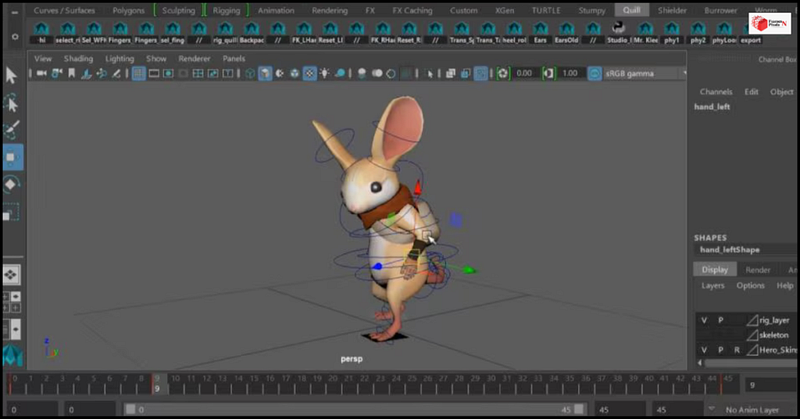Click the color management icon beside sRGB gamma

point(594,73)
